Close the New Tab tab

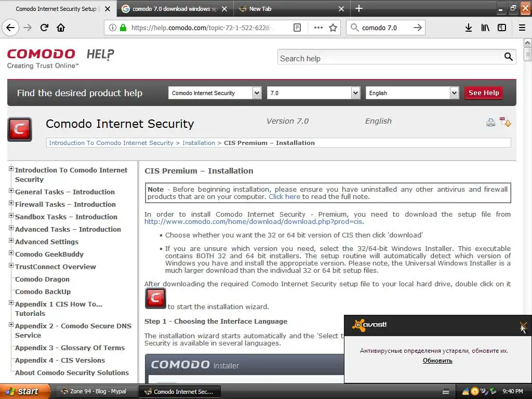[341, 9]
